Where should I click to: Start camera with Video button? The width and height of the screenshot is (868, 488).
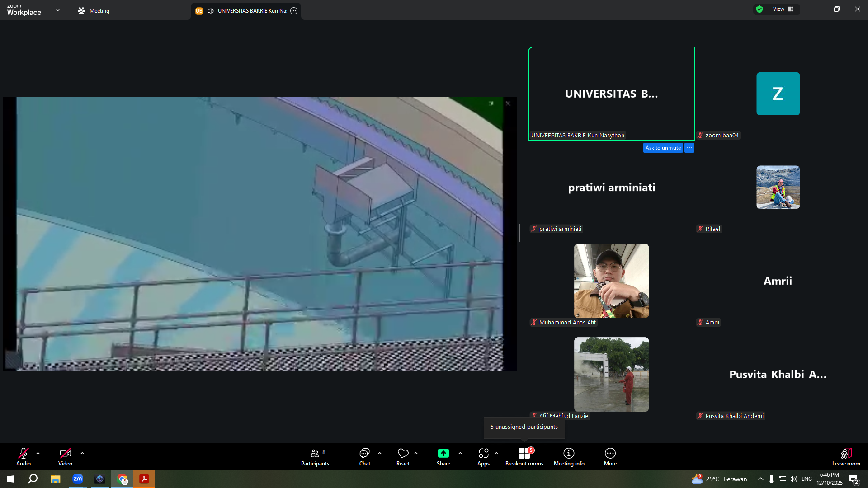point(65,457)
